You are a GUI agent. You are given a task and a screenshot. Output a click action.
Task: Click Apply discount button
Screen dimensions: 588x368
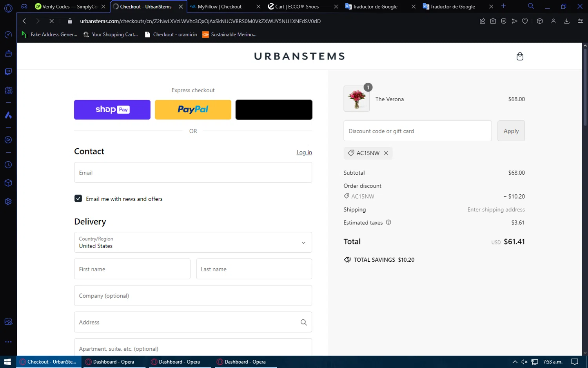pyautogui.click(x=511, y=131)
